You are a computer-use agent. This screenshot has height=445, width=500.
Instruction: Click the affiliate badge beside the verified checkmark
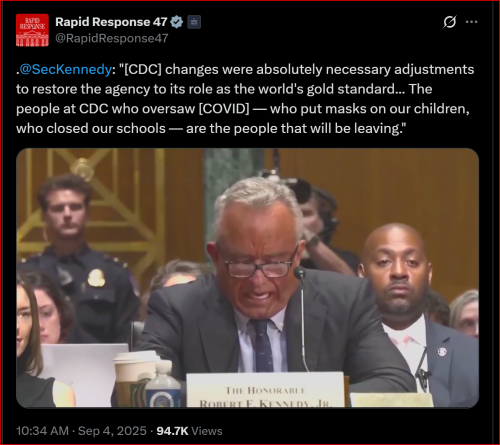[194, 22]
